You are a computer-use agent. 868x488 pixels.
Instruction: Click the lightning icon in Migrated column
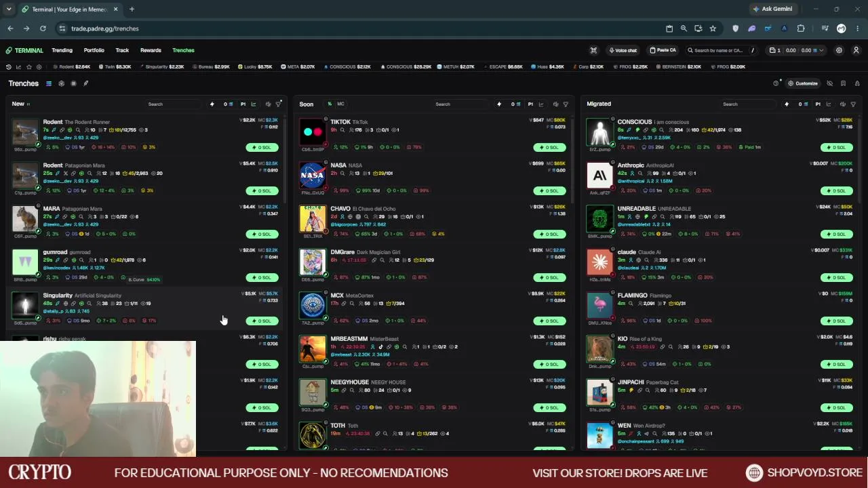pyautogui.click(x=787, y=104)
